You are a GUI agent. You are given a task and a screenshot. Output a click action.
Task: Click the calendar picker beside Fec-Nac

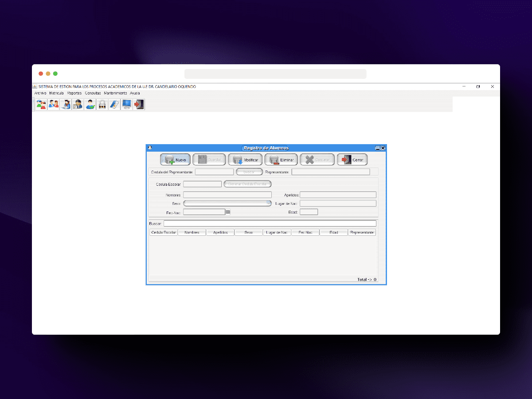(x=228, y=212)
